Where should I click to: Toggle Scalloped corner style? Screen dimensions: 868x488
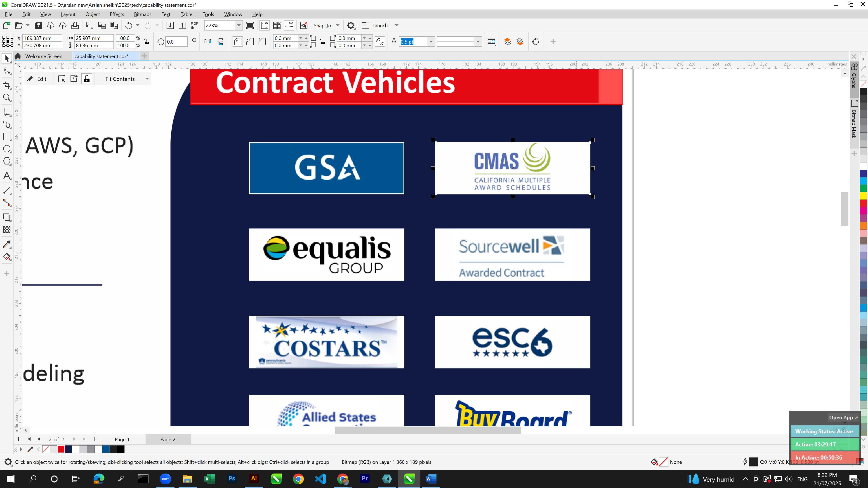coord(250,42)
